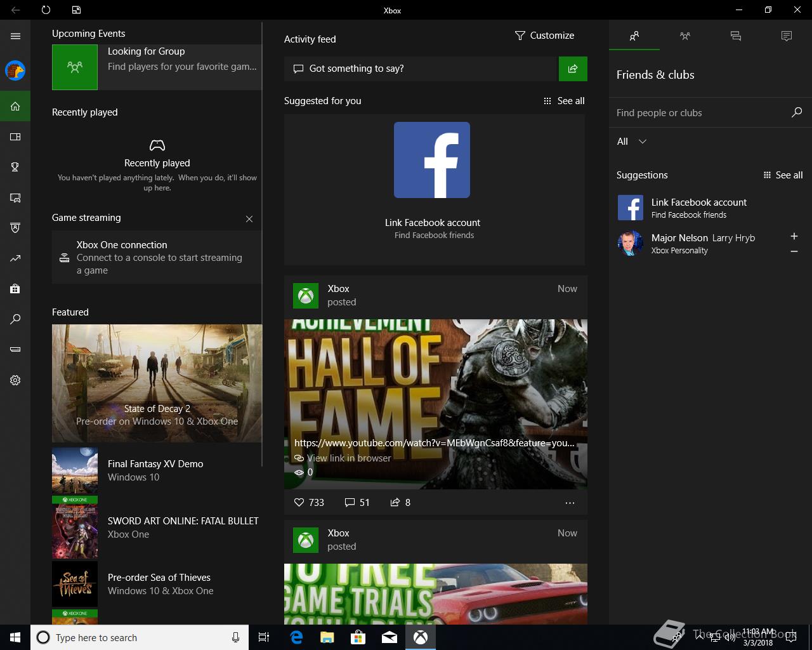The height and width of the screenshot is (650, 812).
Task: Open Achievements trophy icon
Action: (15, 167)
